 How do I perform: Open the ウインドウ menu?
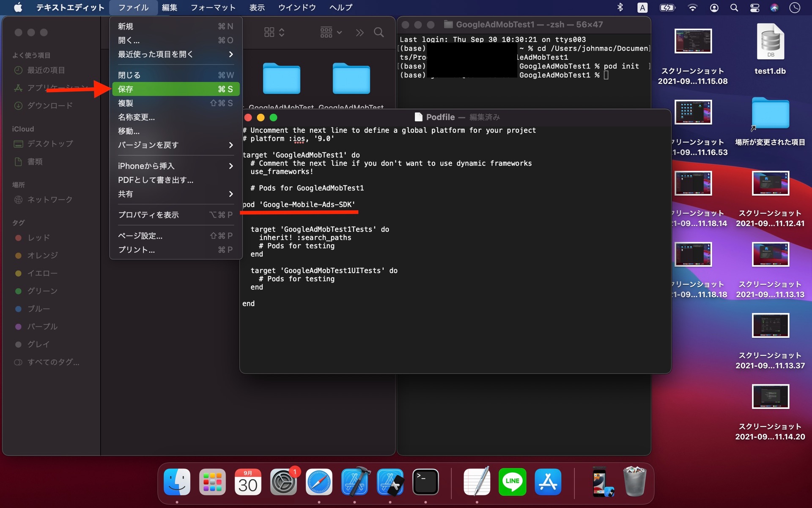[297, 8]
